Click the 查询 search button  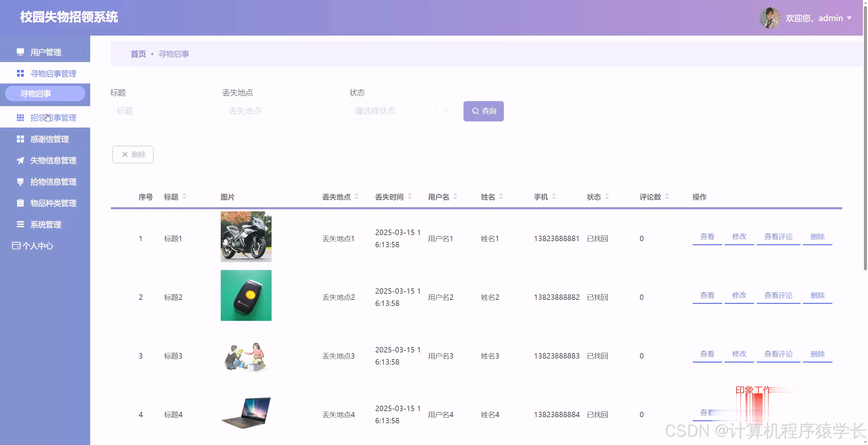click(x=483, y=111)
